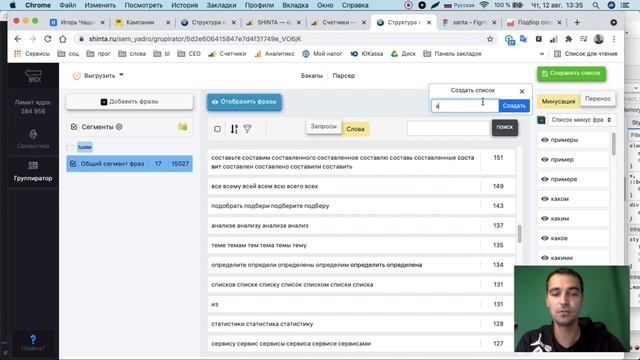This screenshot has height=360, width=640.
Task: Go back using the browser back arrow
Action: tap(18, 39)
